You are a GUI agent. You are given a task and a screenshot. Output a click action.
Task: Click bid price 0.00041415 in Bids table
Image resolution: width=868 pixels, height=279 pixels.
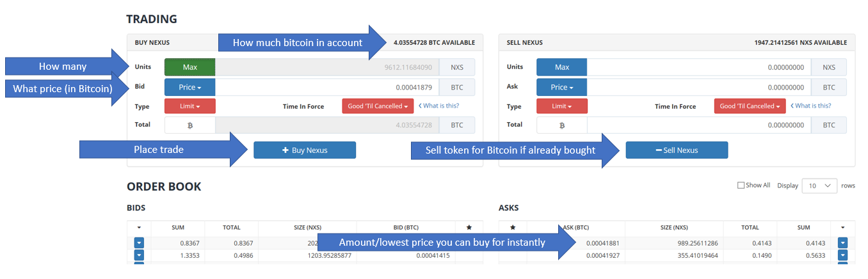[x=434, y=255]
